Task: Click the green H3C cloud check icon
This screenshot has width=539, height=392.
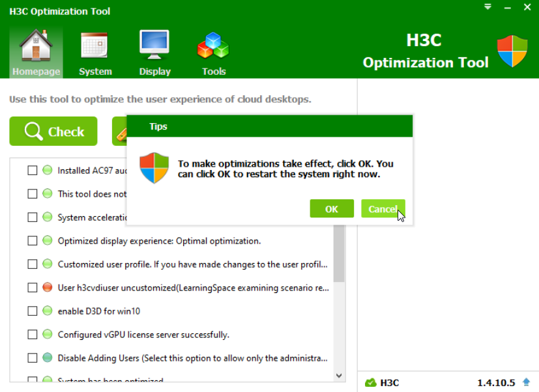Action: pos(371,382)
